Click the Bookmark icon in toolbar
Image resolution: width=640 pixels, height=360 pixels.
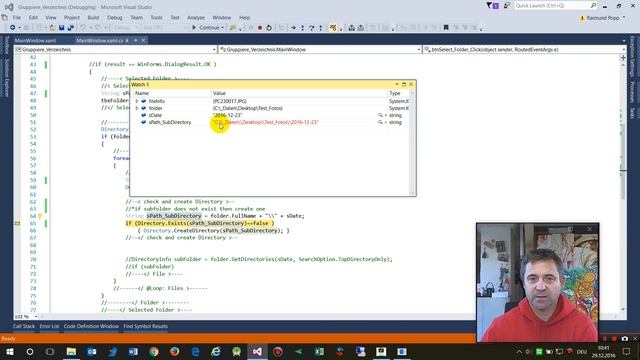[446, 28]
